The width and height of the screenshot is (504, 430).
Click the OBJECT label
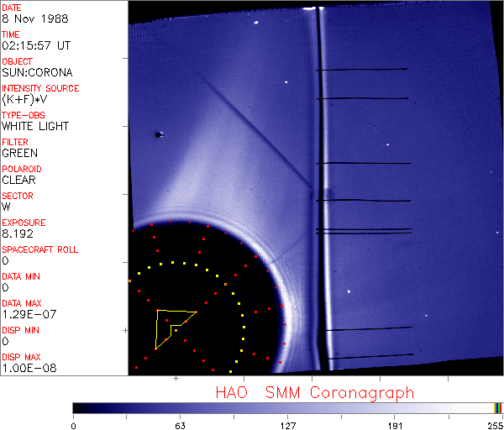point(18,61)
